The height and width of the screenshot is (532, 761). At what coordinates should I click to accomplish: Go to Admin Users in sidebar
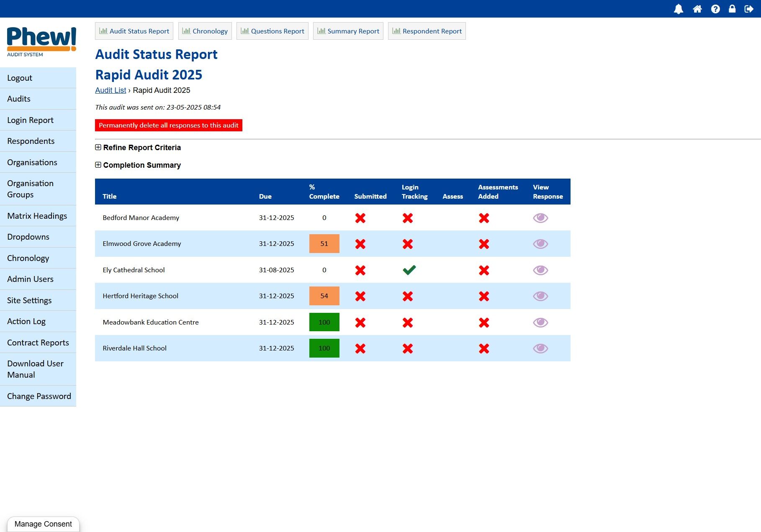click(x=38, y=279)
